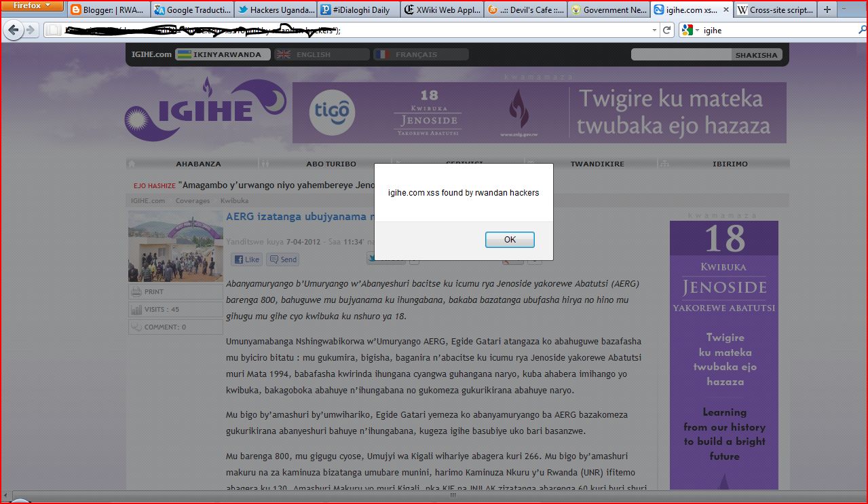Switch to the Google Traduction tab
The width and height of the screenshot is (868, 504).
(x=191, y=10)
